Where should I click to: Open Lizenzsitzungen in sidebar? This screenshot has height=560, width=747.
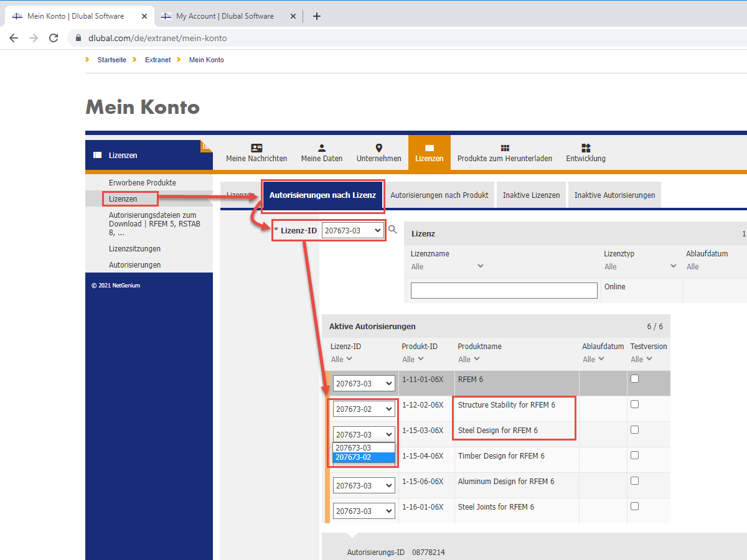coord(134,248)
